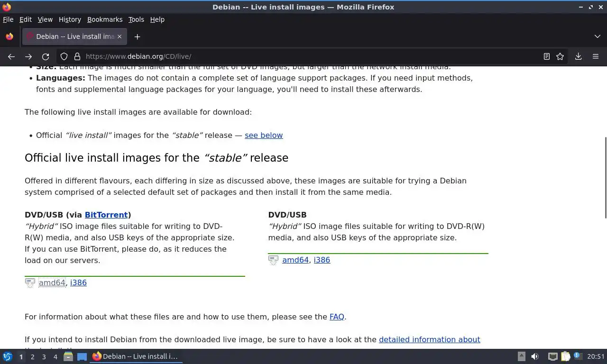Image resolution: width=607 pixels, height=364 pixels.
Task: List all tabs dropdown arrow
Action: (598, 36)
